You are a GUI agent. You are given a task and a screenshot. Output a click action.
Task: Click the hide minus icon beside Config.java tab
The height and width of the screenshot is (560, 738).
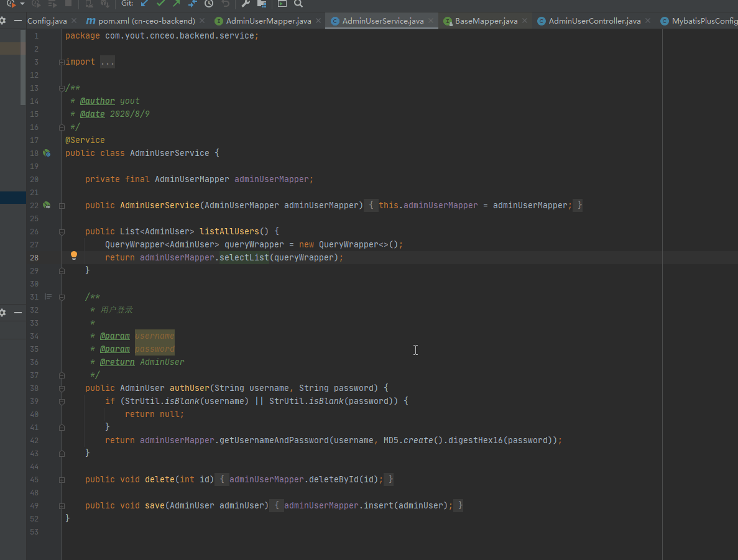click(x=18, y=21)
